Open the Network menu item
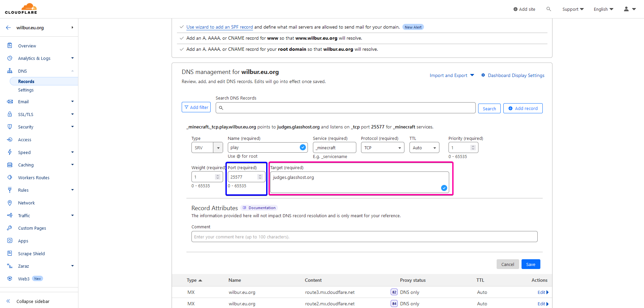Viewport: 644px width, 308px height. [27, 203]
